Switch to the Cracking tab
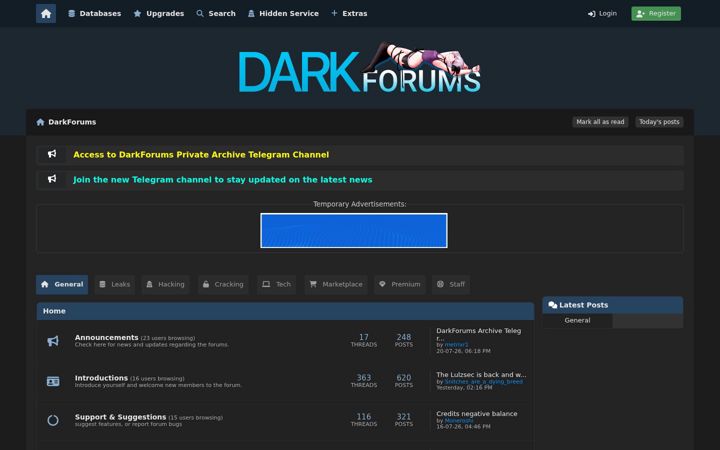The height and width of the screenshot is (450, 720). tap(223, 284)
